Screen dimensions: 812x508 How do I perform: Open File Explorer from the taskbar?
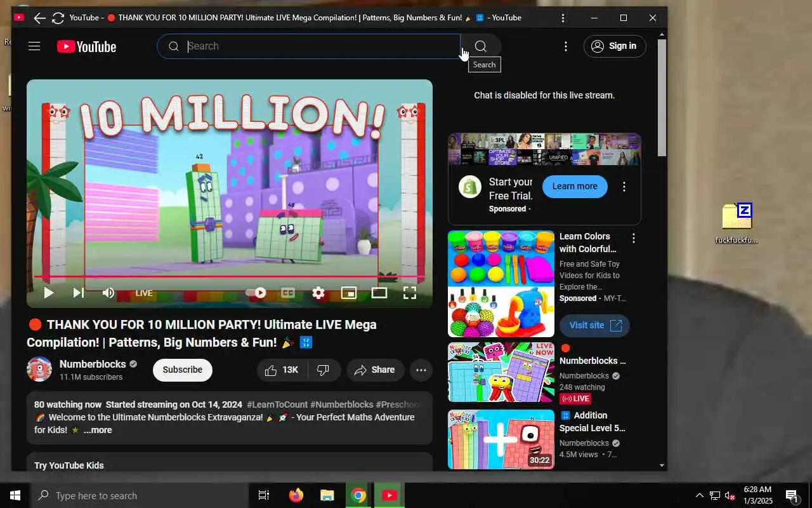click(x=327, y=495)
